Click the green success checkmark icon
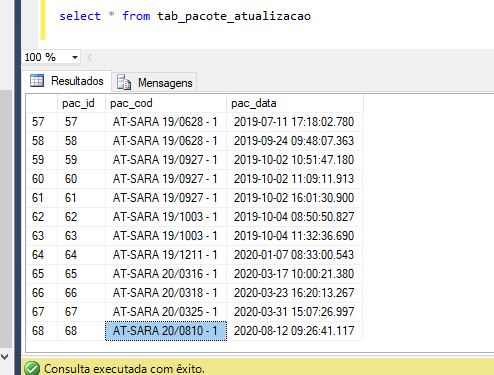494x375 pixels. (32, 369)
